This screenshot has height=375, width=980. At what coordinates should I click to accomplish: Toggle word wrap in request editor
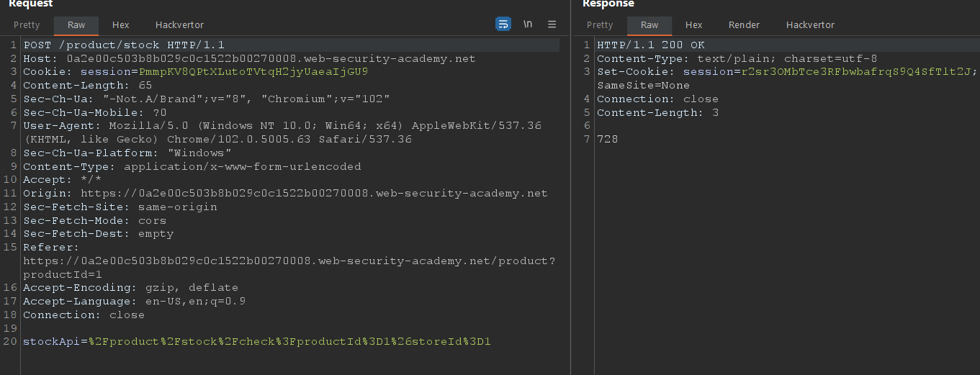tap(503, 24)
